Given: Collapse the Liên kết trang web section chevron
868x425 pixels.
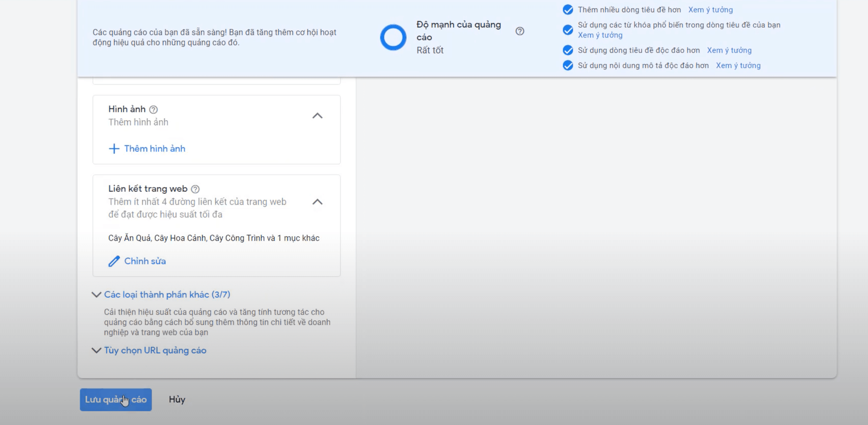Looking at the screenshot, I should coord(317,202).
